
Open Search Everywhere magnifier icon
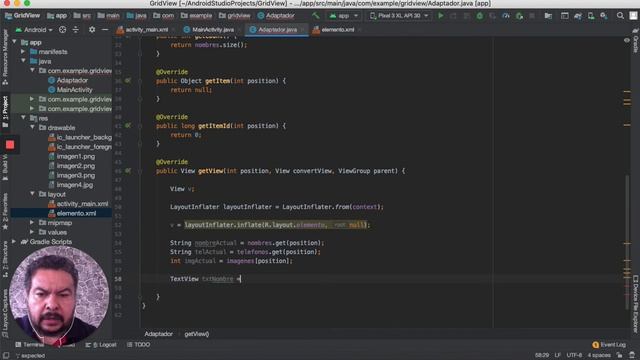[620, 16]
